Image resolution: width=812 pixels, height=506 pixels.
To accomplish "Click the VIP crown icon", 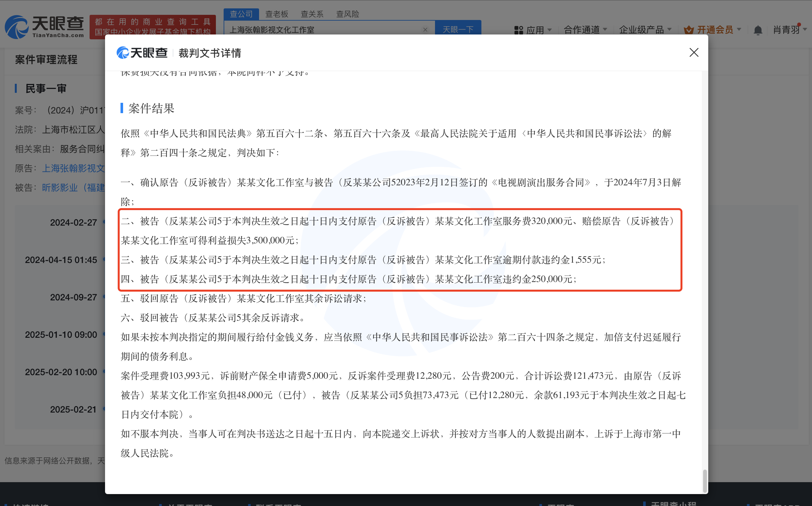I will pos(689,30).
